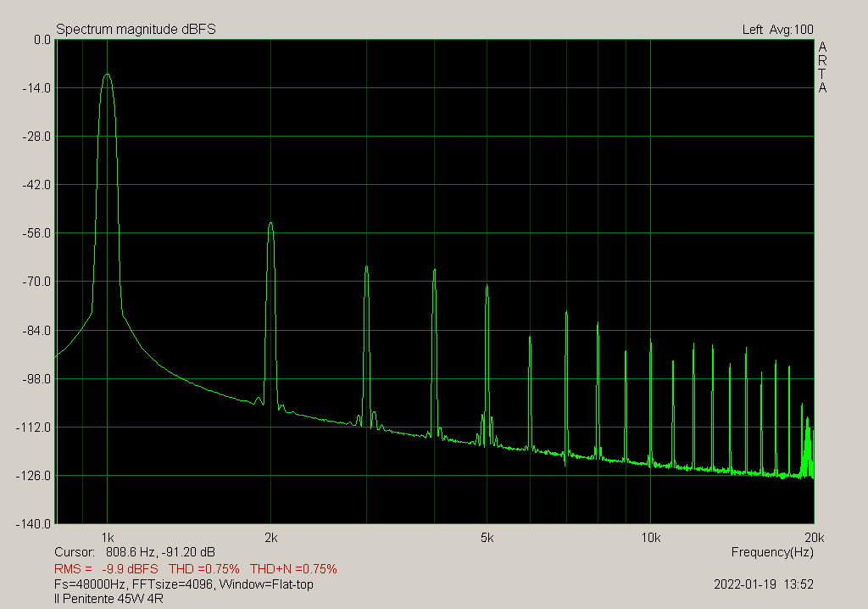
Task: Click the -70.0 y-axis label
Action: coord(36,282)
